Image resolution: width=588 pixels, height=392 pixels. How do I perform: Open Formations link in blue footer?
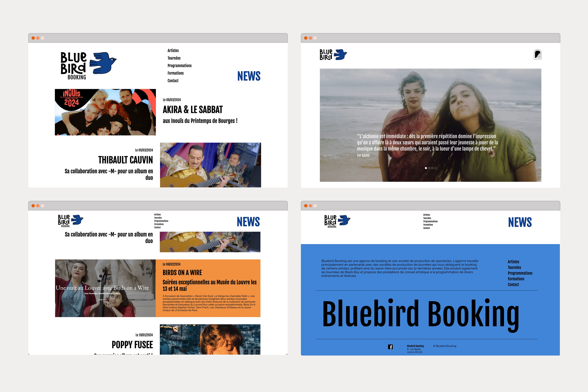pos(516,279)
